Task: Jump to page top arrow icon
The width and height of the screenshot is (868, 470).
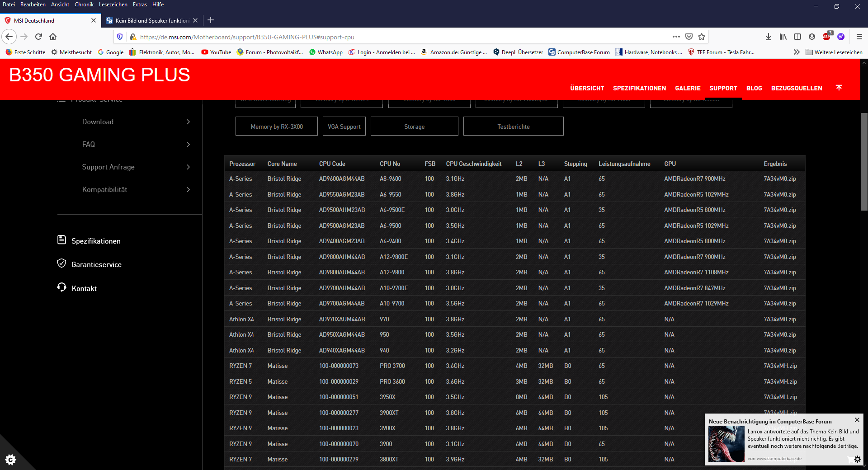Action: pyautogui.click(x=839, y=88)
